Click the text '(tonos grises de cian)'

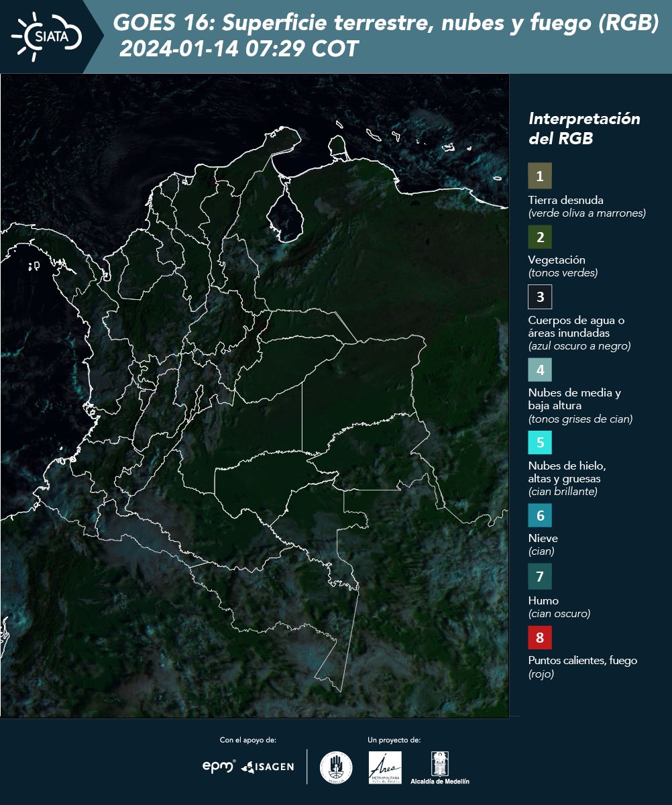(581, 419)
